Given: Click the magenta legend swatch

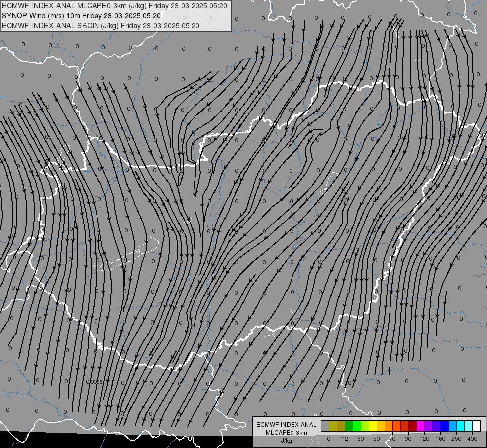Looking at the screenshot, I should (420, 426).
